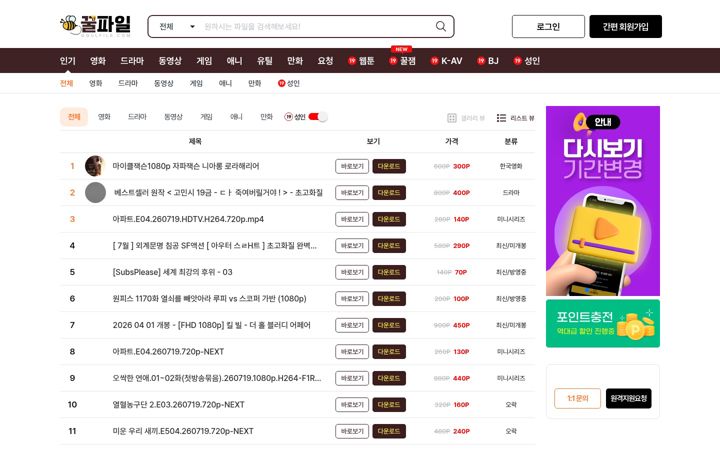Click 바로보기 for 2026 04 01 개봉 킬 빌 row
This screenshot has height=450, width=720.
pyautogui.click(x=352, y=325)
